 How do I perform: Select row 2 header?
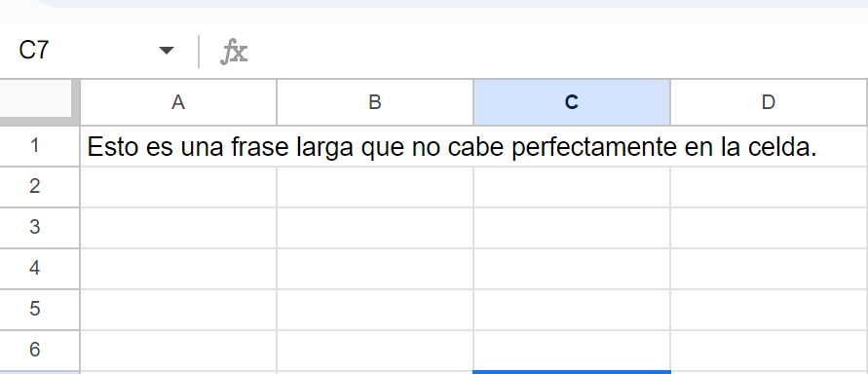point(35,187)
